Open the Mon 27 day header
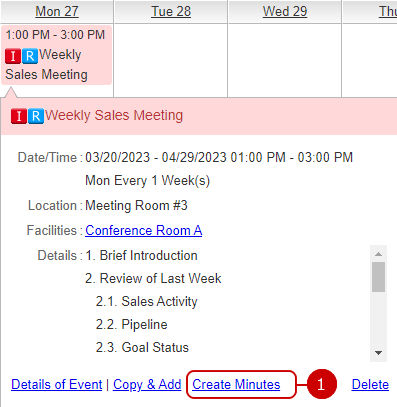Screen dimensions: 397x407 [x=57, y=11]
